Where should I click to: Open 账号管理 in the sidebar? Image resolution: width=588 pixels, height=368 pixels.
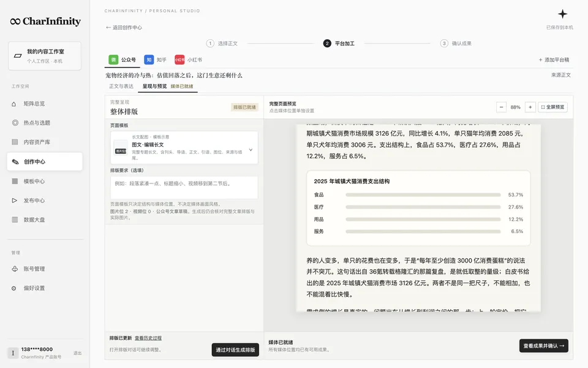click(x=45, y=269)
